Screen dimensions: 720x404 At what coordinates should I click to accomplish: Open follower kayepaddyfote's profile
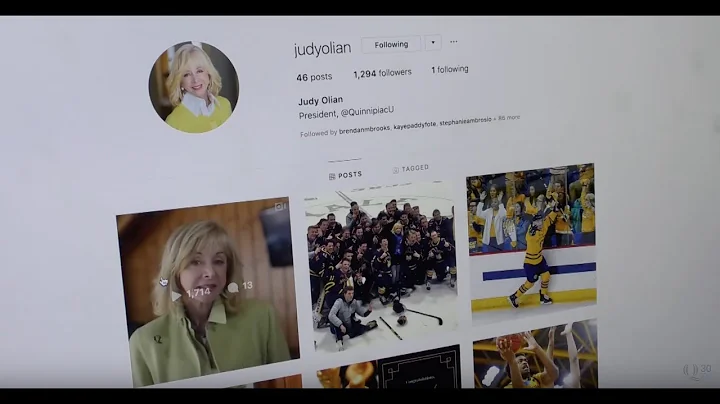click(415, 125)
